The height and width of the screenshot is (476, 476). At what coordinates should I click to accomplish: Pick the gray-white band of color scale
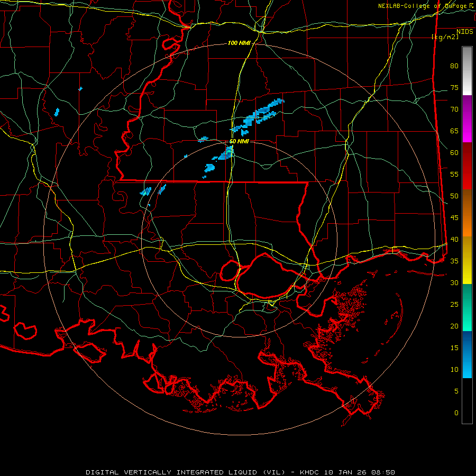[x=467, y=71]
